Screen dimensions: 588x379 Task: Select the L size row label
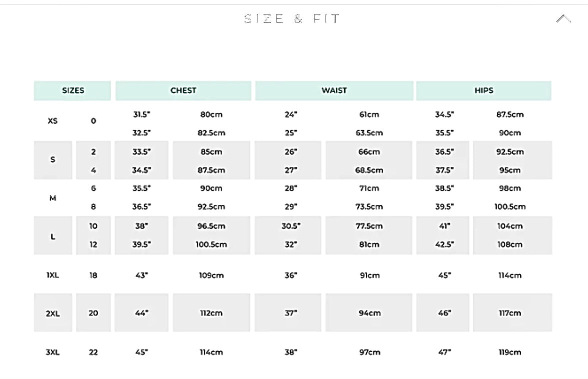coord(53,236)
